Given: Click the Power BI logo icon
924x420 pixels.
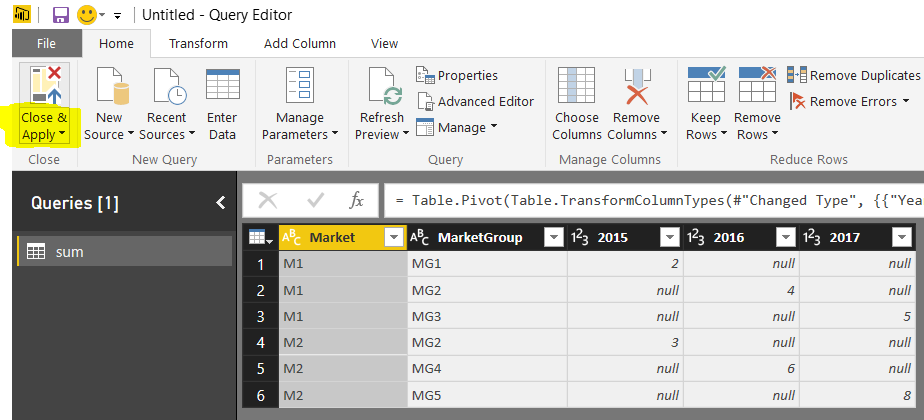Looking at the screenshot, I should coord(22,14).
